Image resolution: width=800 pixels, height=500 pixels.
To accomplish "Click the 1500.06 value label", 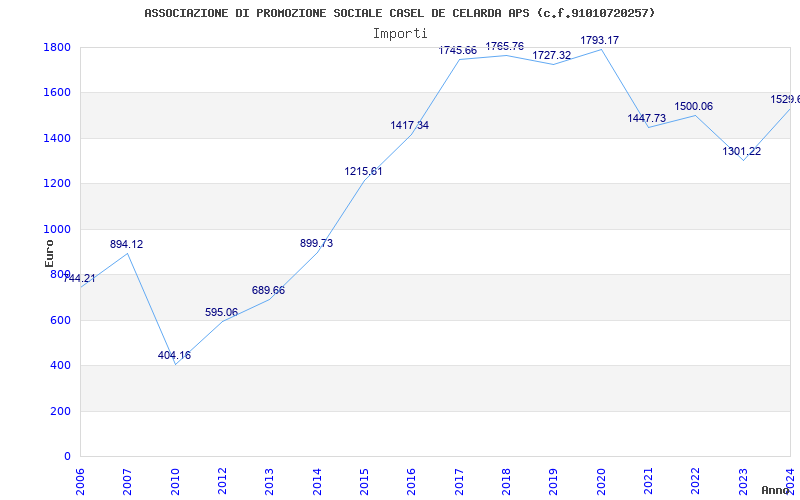I will (x=693, y=107).
